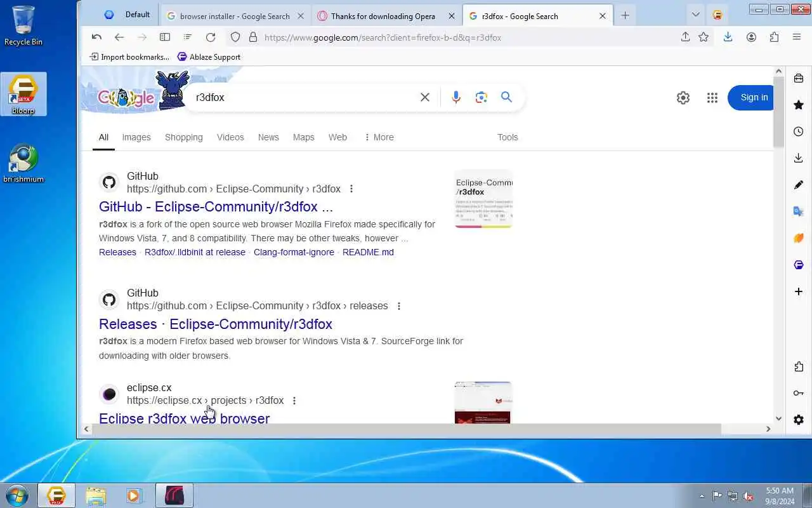Open the history clock in the sidebar

coord(799,131)
